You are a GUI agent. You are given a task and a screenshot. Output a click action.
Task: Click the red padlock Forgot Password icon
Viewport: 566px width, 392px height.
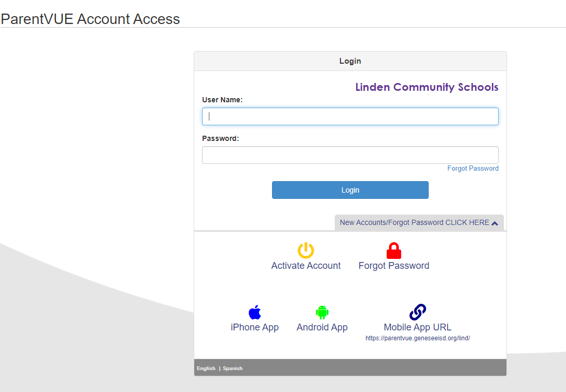click(394, 251)
